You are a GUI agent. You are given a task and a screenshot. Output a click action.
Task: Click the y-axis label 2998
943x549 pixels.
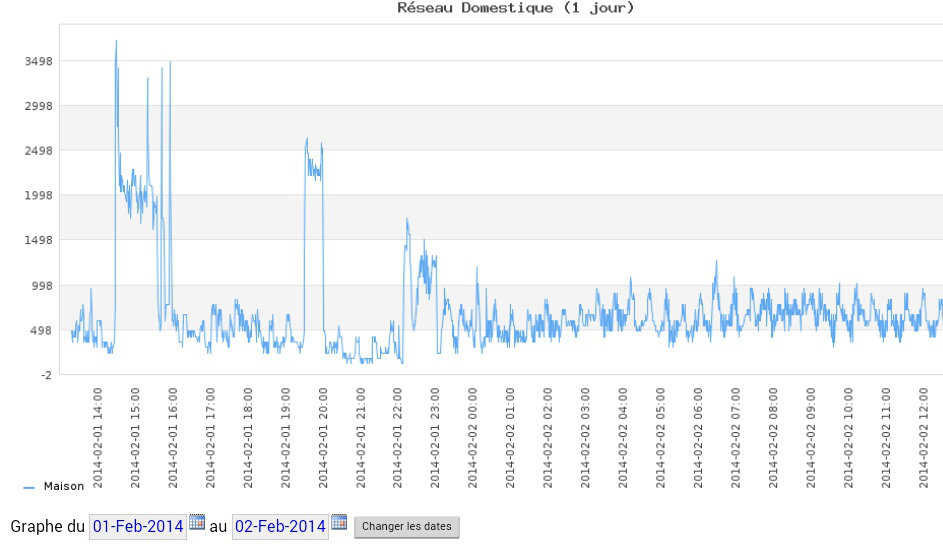(38, 106)
